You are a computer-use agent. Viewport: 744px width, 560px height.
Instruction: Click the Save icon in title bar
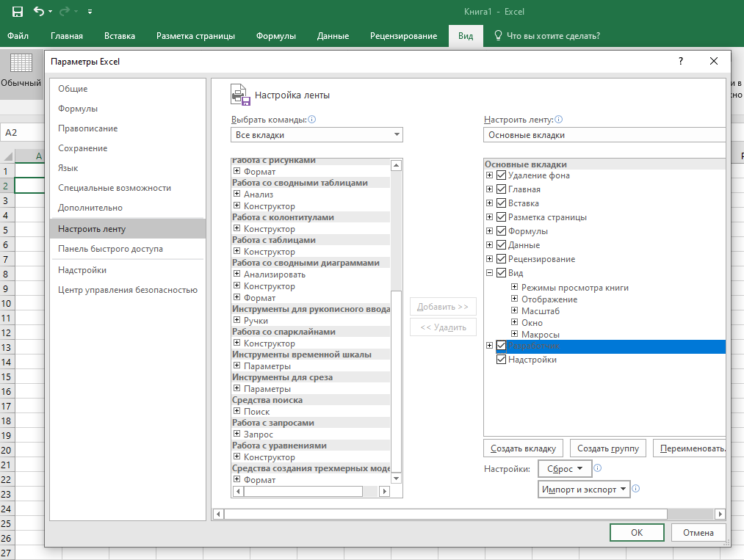18,12
